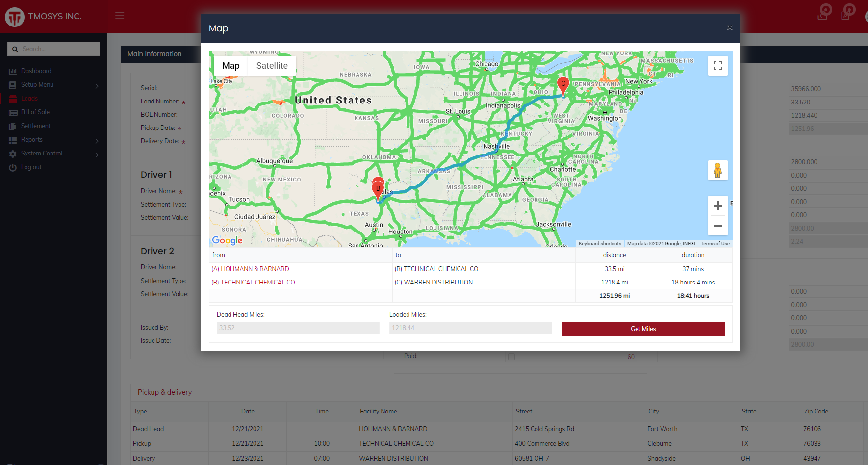Screen dimensions: 868x465
Task: Click the 18 hours 4 mins duration
Action: (x=693, y=282)
